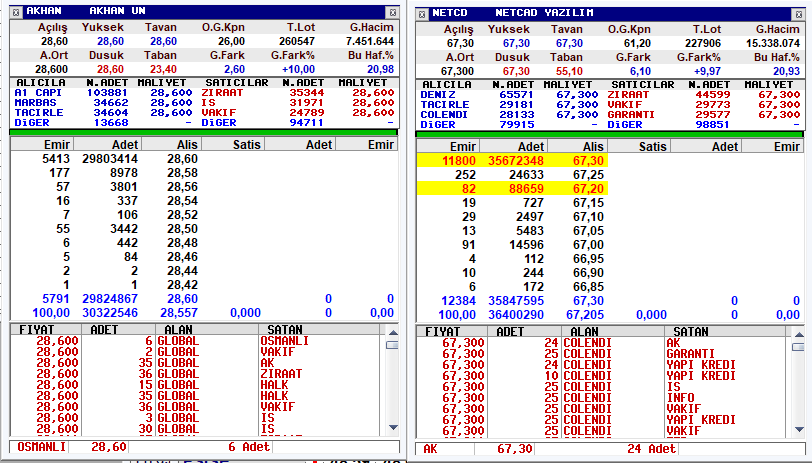812x463 pixels.
Task: Click seller GARANTI in NETCD sellers list
Action: [x=631, y=114]
